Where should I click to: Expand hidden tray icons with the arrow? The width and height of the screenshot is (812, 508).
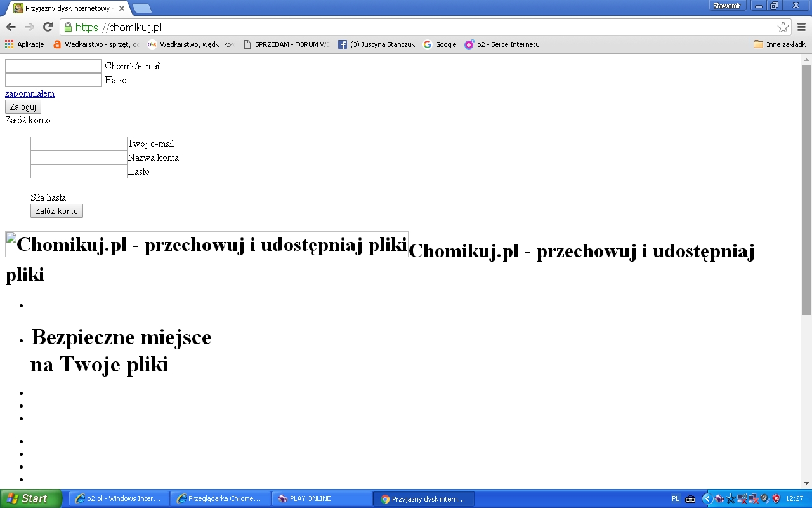point(707,498)
